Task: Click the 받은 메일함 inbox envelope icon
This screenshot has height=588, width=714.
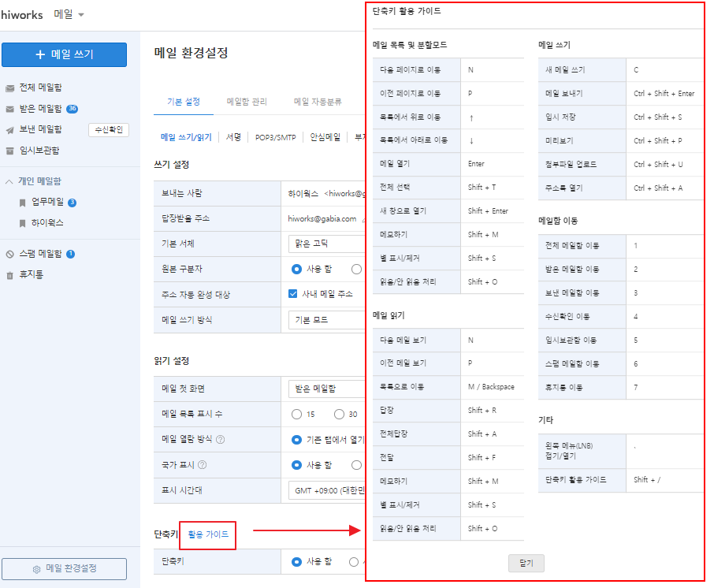Action: 10,109
